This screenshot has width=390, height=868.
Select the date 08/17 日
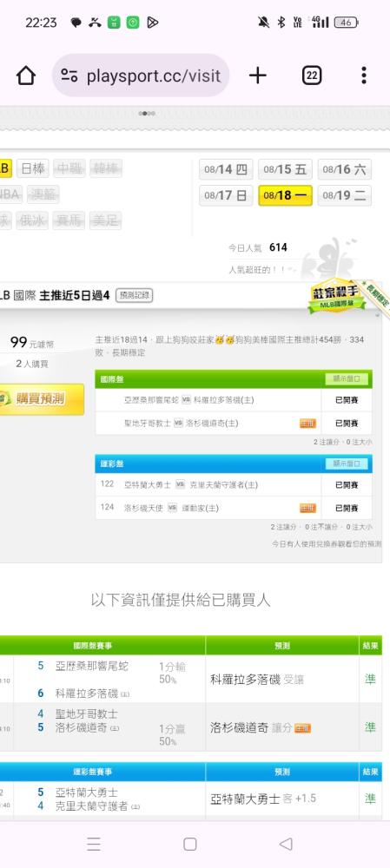click(x=226, y=195)
